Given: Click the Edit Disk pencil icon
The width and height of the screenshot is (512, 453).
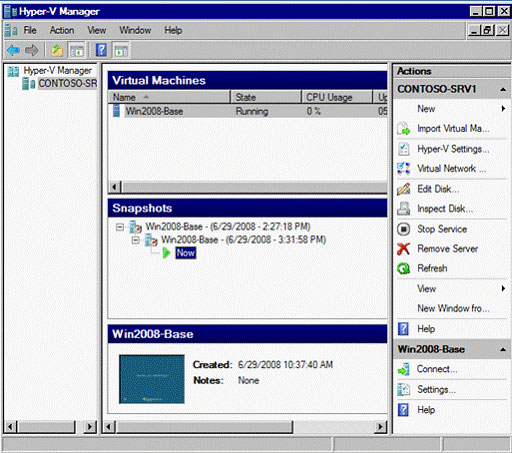Looking at the screenshot, I should coord(404,189).
